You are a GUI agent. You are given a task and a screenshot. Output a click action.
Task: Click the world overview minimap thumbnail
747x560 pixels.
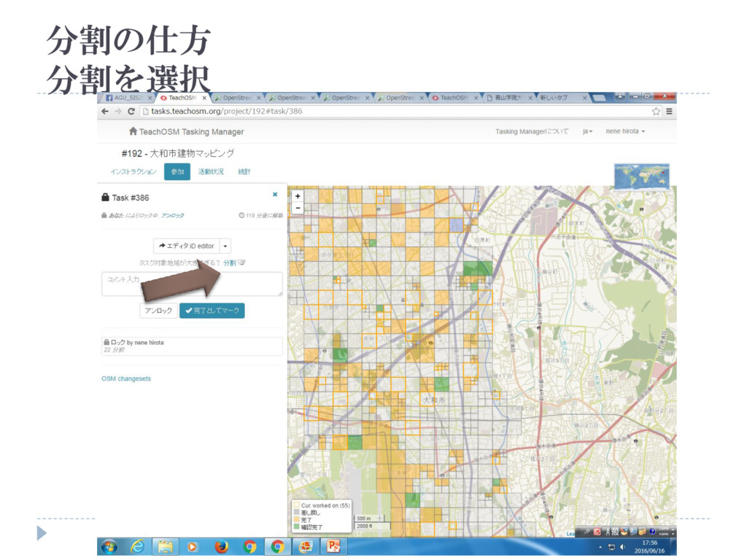[x=642, y=176]
